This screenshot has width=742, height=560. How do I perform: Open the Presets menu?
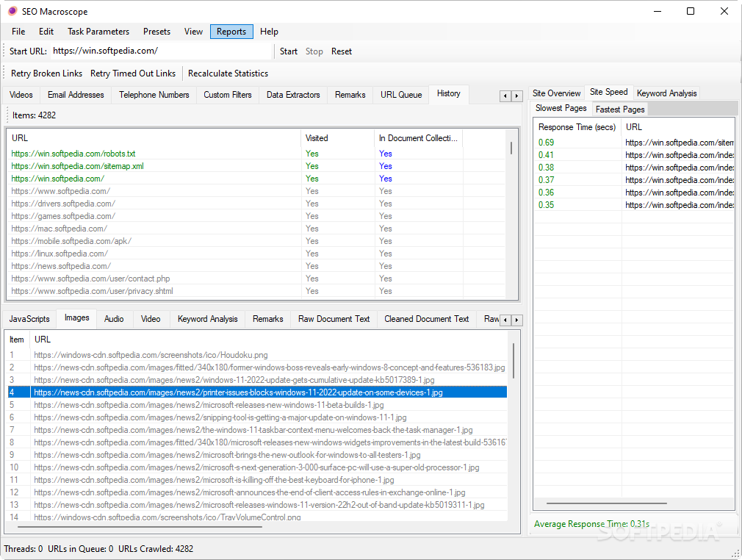pos(156,32)
